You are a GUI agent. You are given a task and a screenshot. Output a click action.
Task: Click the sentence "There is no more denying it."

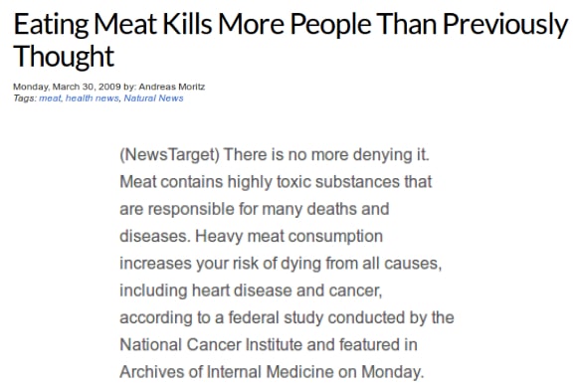pyautogui.click(x=326, y=154)
